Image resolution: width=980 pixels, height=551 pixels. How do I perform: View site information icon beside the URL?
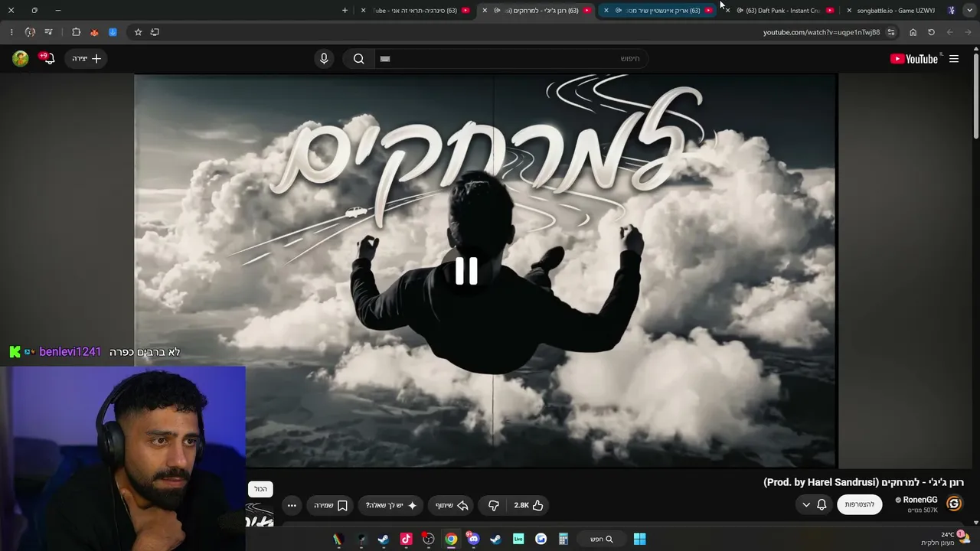pyautogui.click(x=891, y=32)
